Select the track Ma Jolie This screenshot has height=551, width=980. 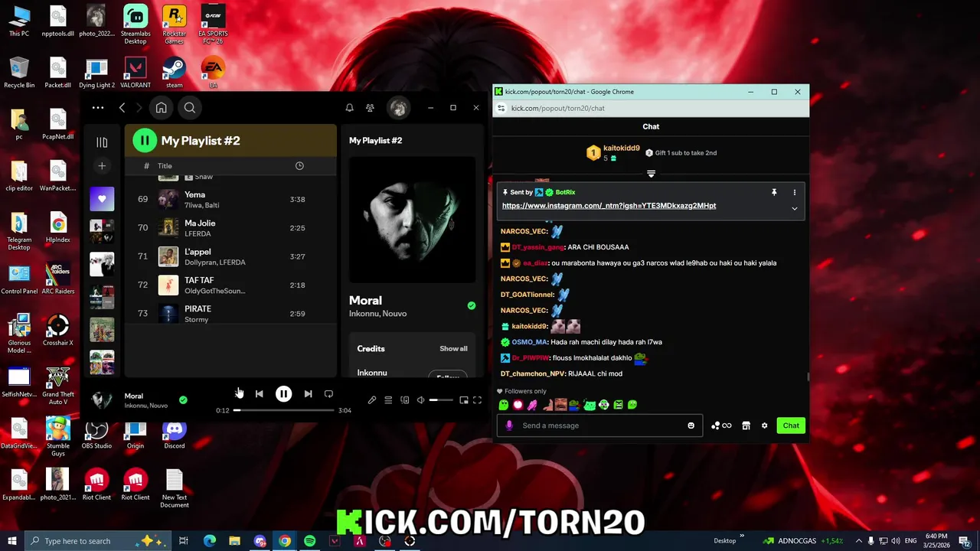230,228
